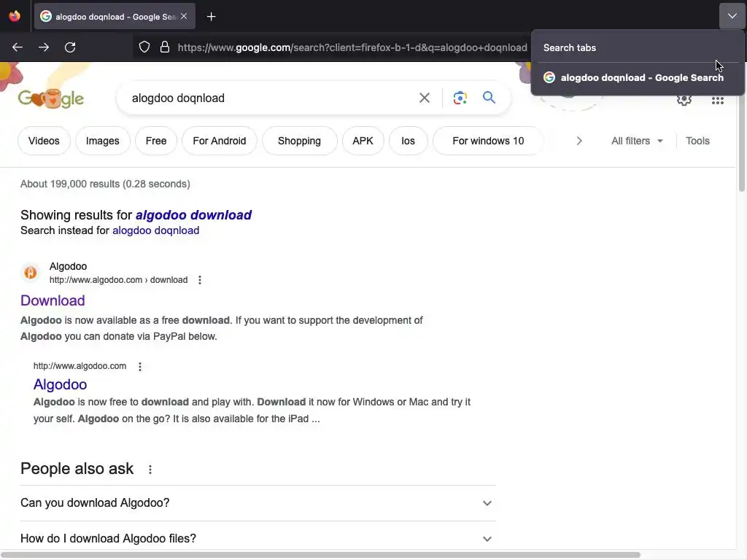747x560 pixels.
Task: Select the For windows 10 chip
Action: [x=488, y=141]
